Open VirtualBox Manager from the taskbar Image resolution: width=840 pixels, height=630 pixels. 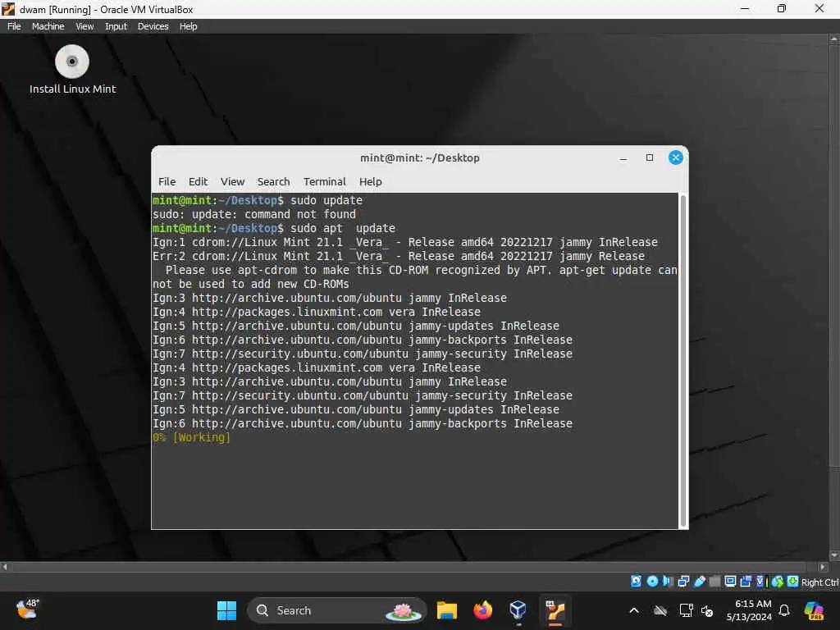[x=518, y=610]
